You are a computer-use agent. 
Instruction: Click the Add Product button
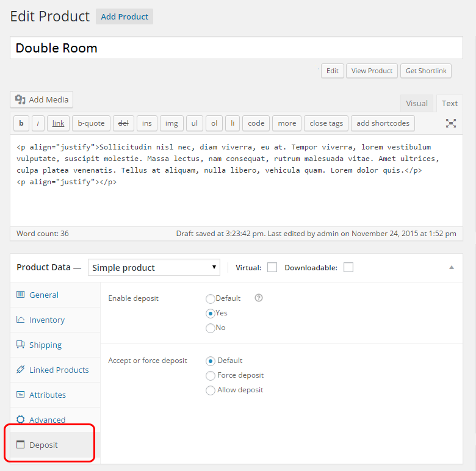[124, 16]
